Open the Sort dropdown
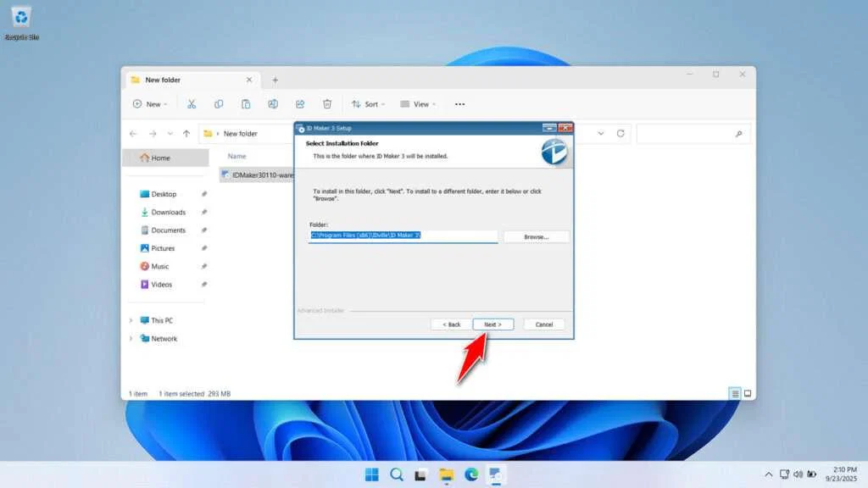The height and width of the screenshot is (488, 868). coord(368,103)
